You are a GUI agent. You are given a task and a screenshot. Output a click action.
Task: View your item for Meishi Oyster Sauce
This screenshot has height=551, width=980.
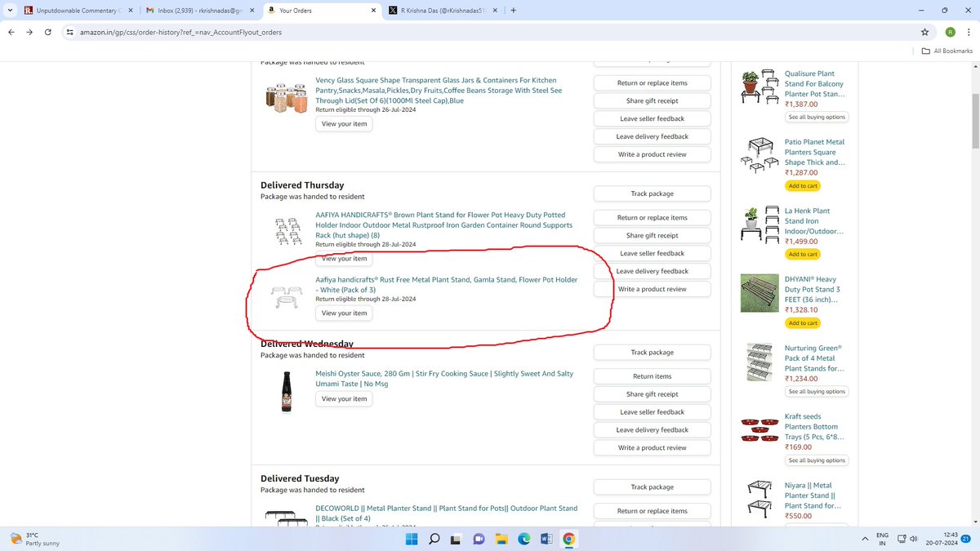click(x=344, y=398)
